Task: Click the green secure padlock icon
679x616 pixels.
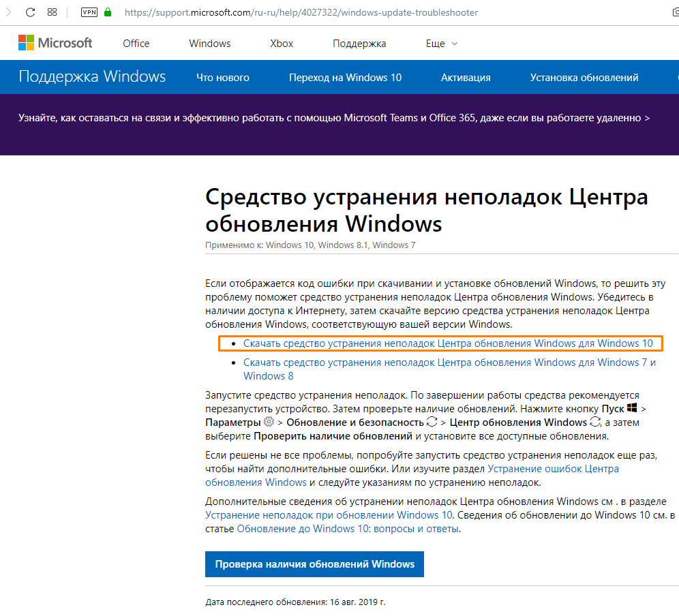Action: tap(108, 12)
